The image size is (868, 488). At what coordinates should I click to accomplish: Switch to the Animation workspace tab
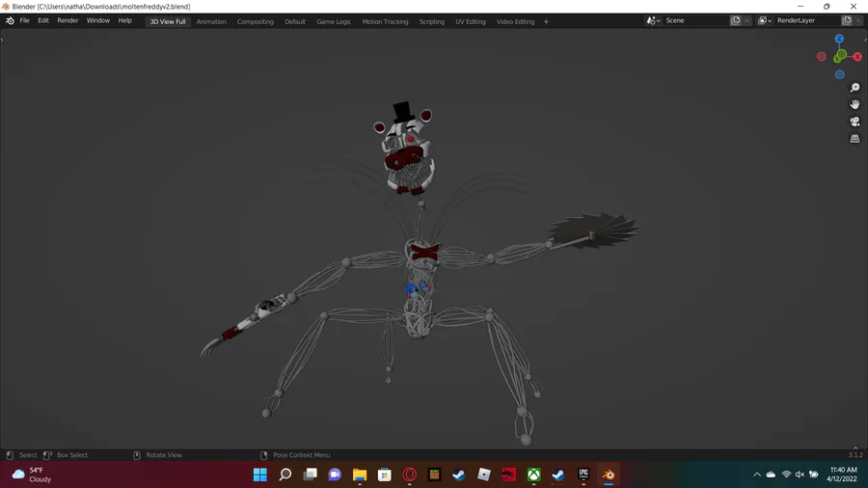pyautogui.click(x=211, y=21)
